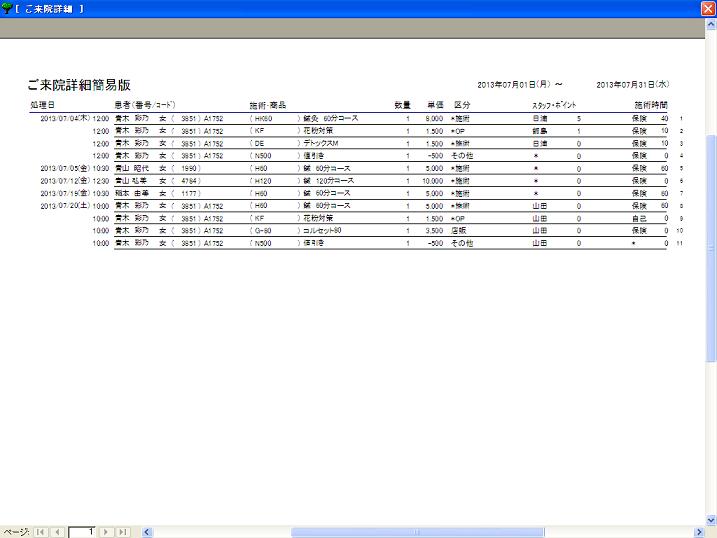Screen dimensions: 717x538
Task: Click the H120 treatment code
Action: click(263, 181)
